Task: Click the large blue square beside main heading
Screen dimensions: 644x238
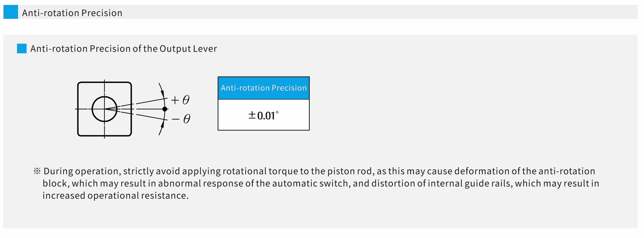Action: click(11, 12)
